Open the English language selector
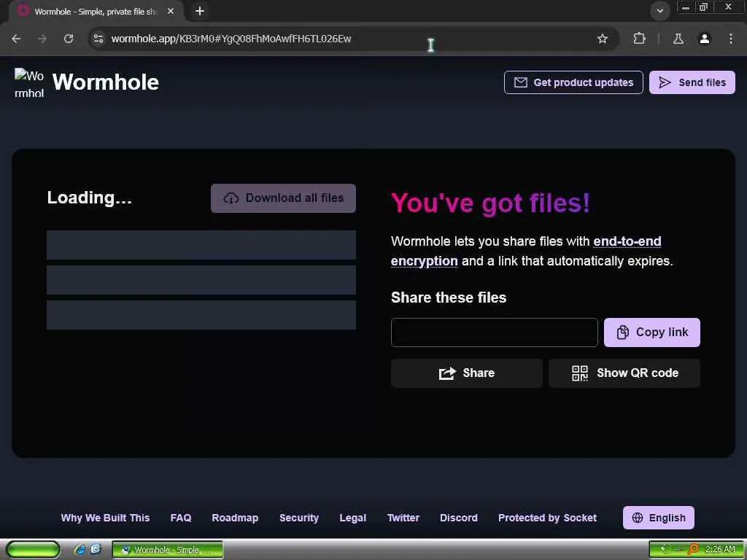 [x=659, y=518]
